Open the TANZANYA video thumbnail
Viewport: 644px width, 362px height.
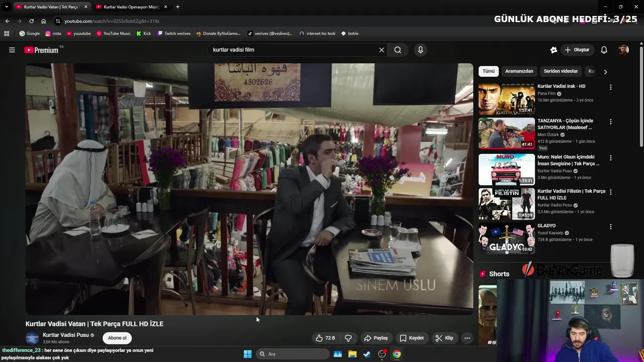(507, 134)
